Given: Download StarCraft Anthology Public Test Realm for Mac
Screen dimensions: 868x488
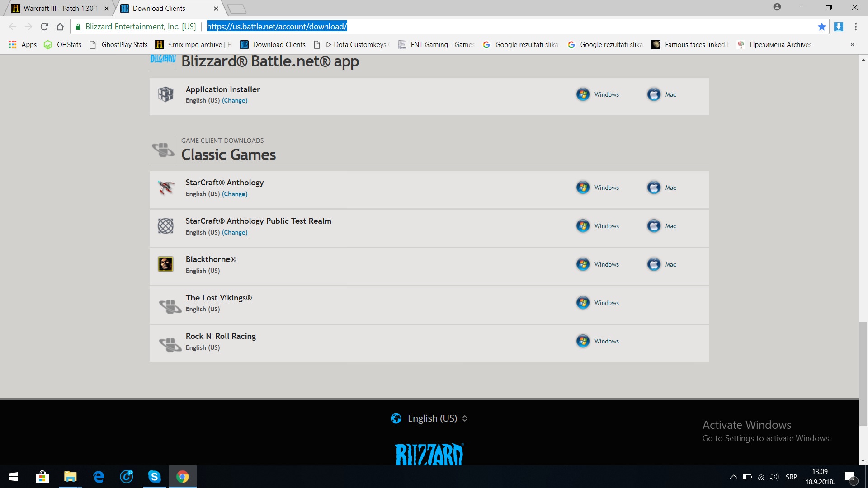Looking at the screenshot, I should [661, 226].
